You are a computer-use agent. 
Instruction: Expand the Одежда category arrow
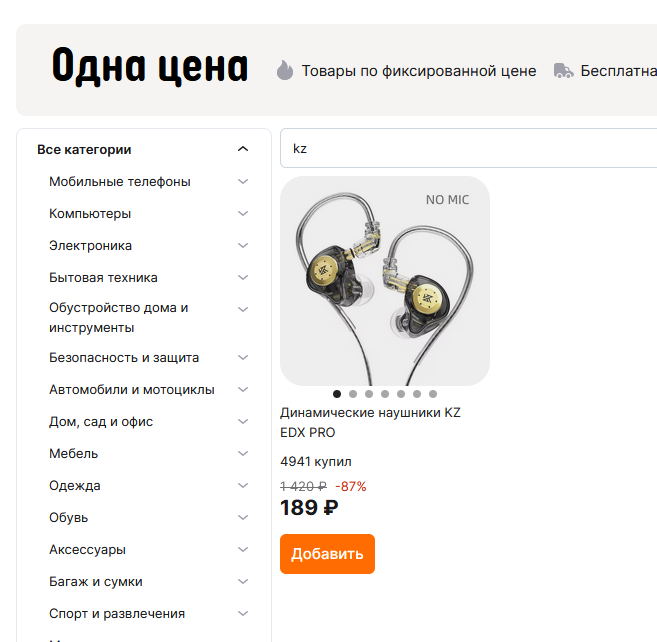point(243,485)
